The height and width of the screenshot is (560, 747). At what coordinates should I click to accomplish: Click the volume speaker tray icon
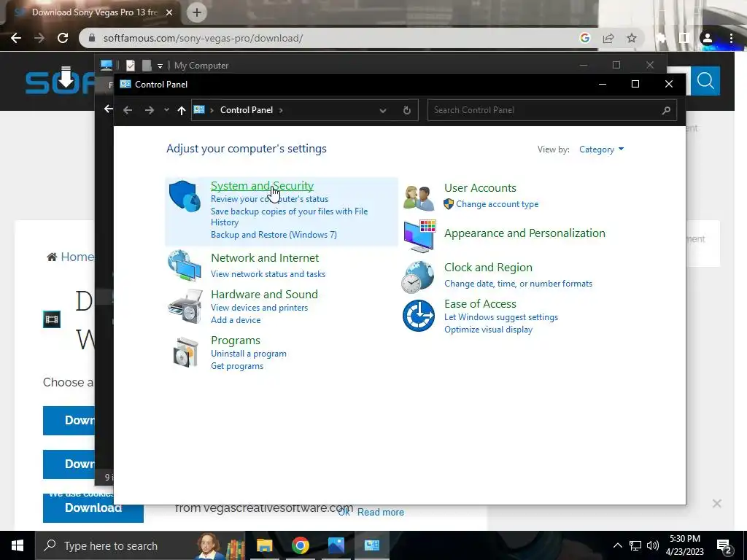pyautogui.click(x=653, y=545)
